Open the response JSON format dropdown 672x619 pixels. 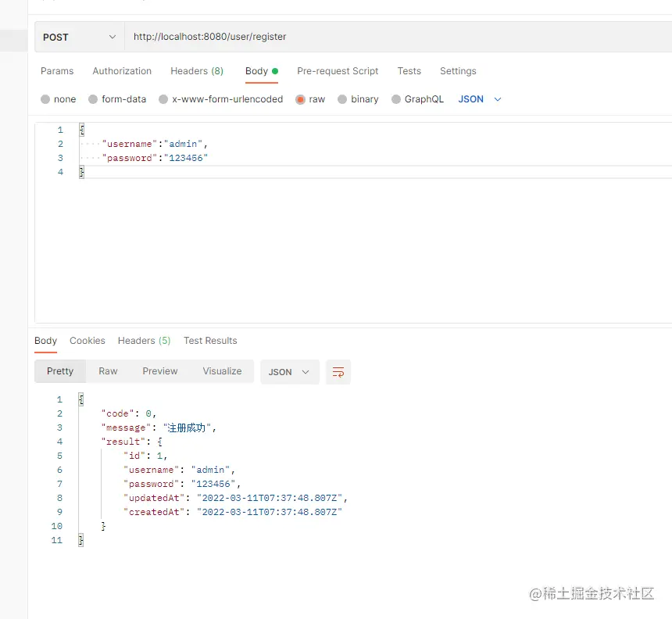(x=290, y=372)
